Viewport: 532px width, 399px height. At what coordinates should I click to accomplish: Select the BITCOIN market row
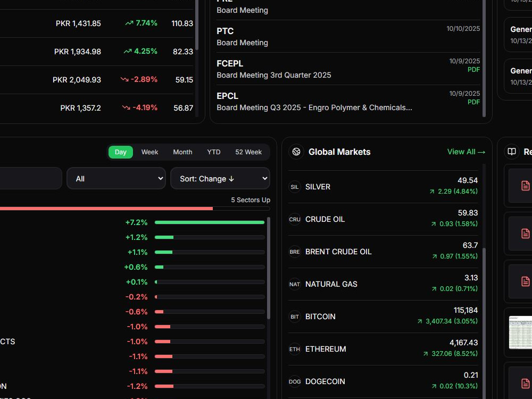click(383, 317)
